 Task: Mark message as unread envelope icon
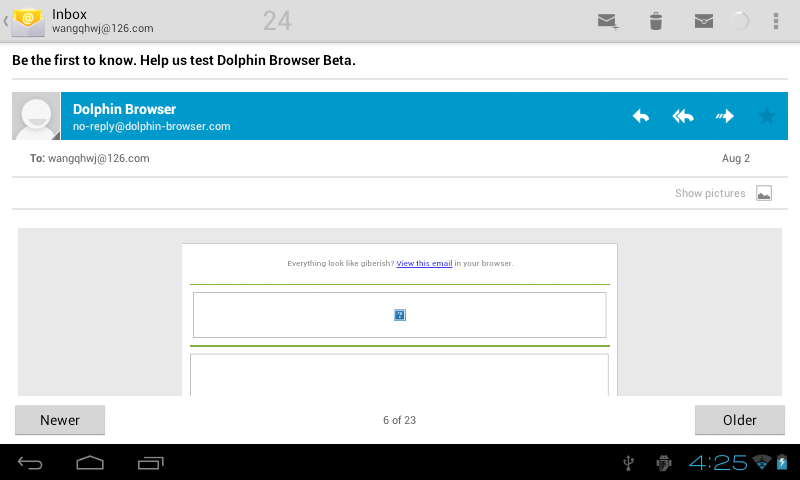tap(704, 21)
